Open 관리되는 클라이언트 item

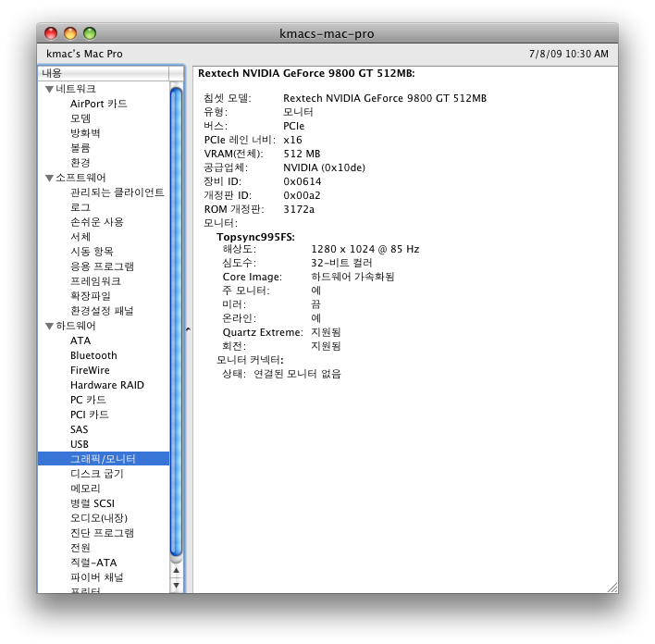(x=117, y=192)
